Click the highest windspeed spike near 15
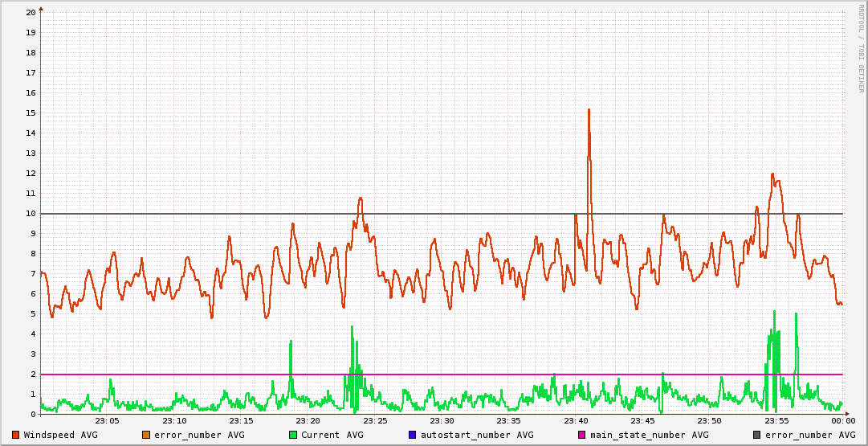 [589, 110]
